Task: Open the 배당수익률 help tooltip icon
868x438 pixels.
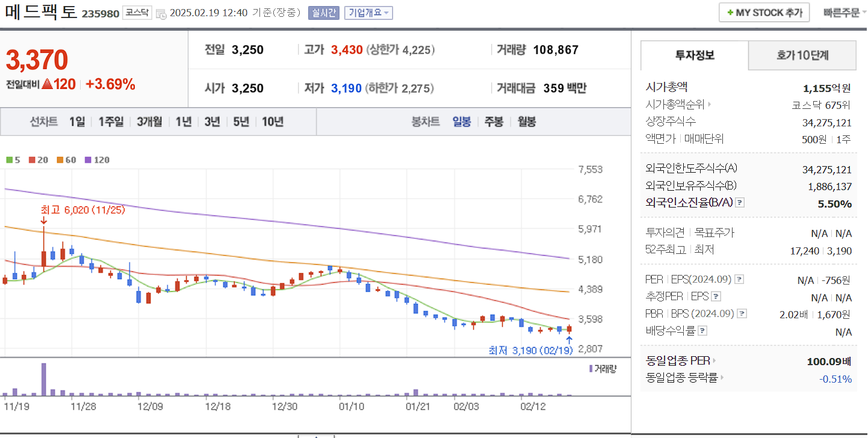Action: pyautogui.click(x=702, y=330)
